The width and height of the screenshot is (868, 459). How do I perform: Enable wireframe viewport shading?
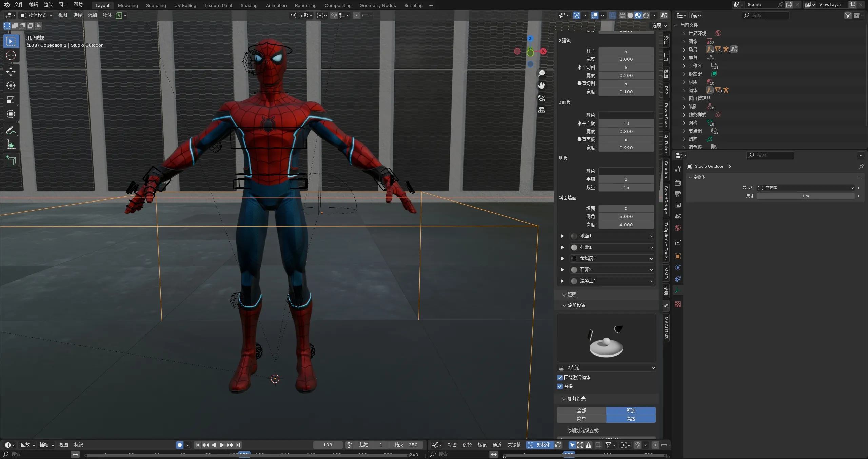click(x=622, y=15)
